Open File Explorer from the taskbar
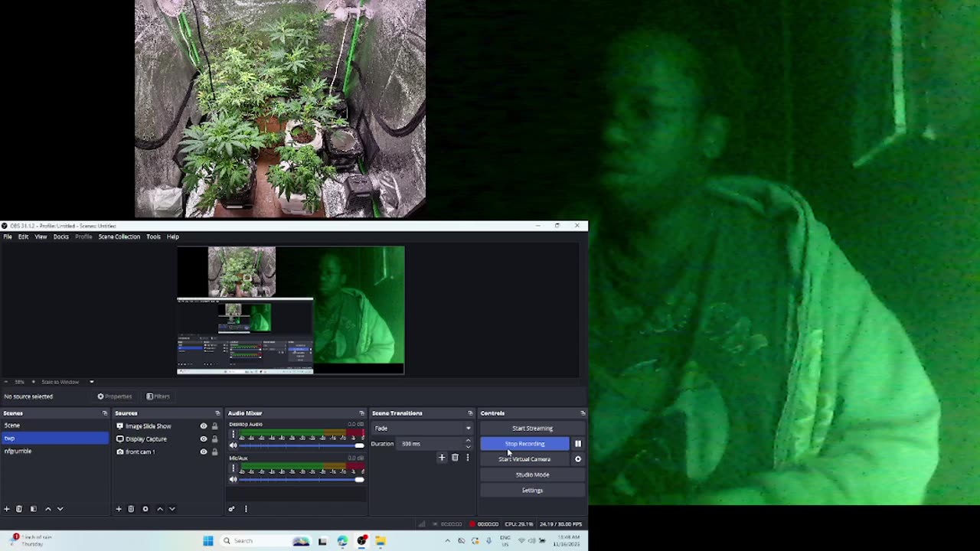This screenshot has height=551, width=980. pyautogui.click(x=381, y=541)
